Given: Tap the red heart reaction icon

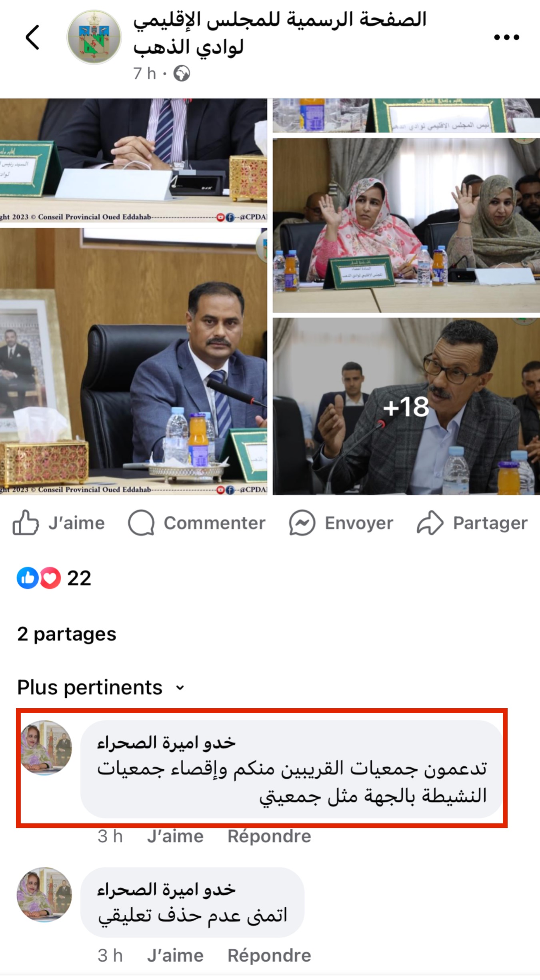Looking at the screenshot, I should click(x=50, y=578).
